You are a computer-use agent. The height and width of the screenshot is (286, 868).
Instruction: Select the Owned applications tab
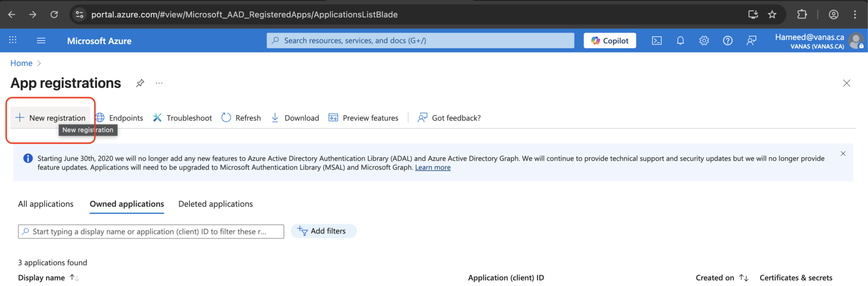[x=127, y=204]
